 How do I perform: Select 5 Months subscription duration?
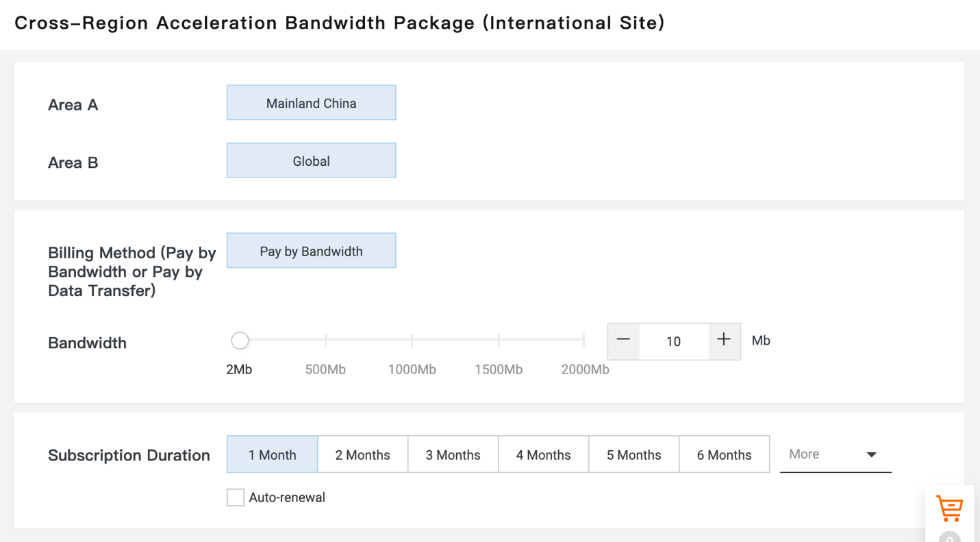tap(633, 455)
